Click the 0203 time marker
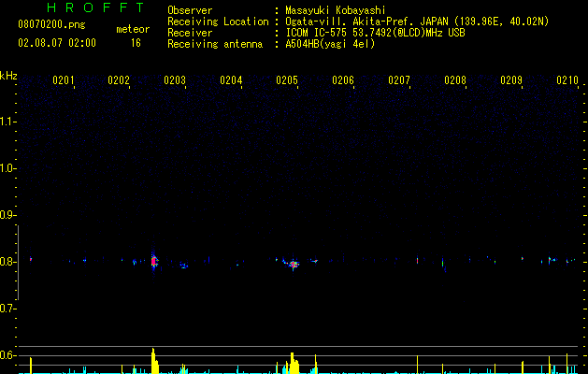The width and height of the screenshot is (588, 374). click(175, 80)
